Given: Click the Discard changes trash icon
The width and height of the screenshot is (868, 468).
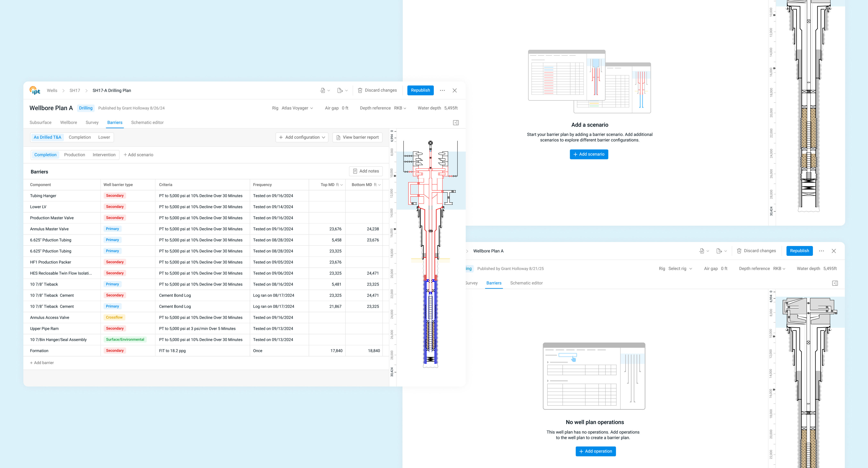Looking at the screenshot, I should click(x=360, y=90).
